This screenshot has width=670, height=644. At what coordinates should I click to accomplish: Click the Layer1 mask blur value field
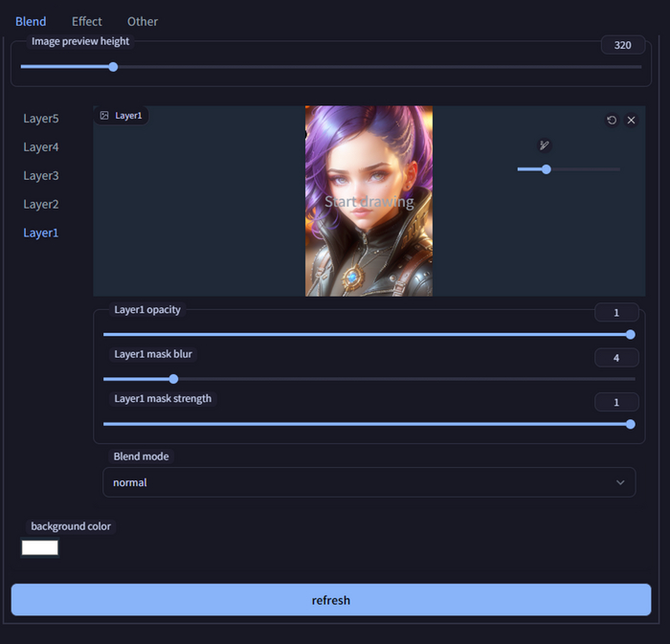pyautogui.click(x=616, y=358)
